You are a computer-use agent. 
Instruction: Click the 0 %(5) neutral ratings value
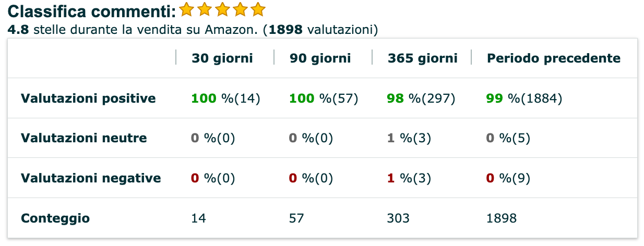(508, 138)
